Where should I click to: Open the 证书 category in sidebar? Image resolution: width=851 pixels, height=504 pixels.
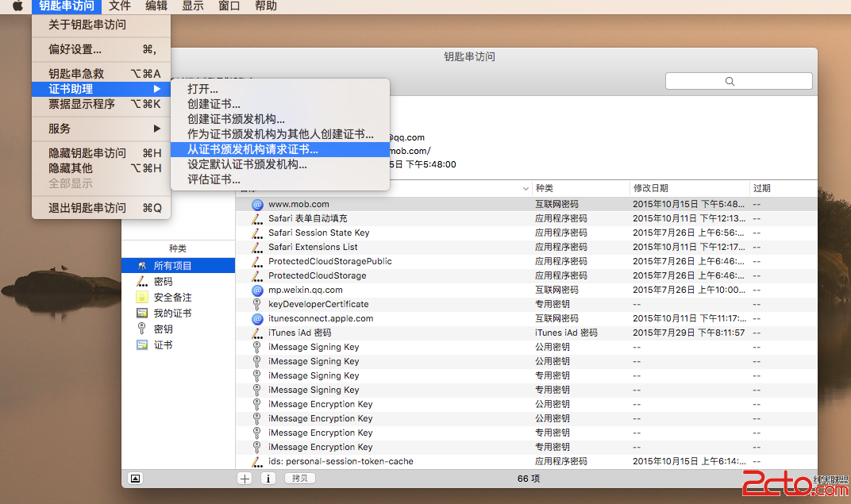(x=163, y=345)
